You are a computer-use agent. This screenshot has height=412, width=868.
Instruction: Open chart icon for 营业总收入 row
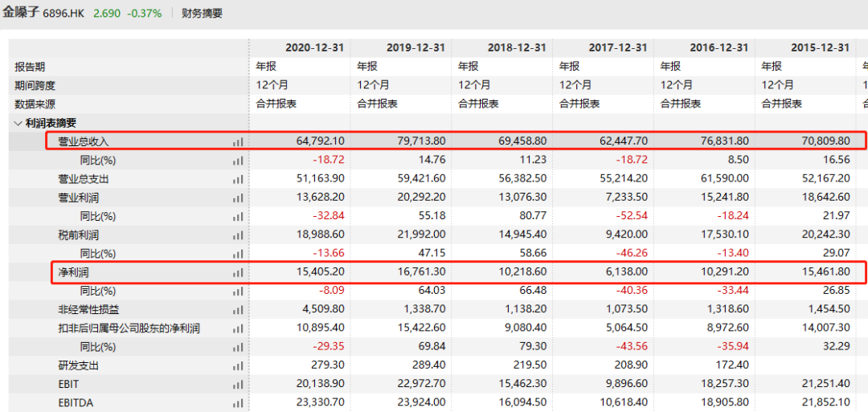[x=238, y=141]
